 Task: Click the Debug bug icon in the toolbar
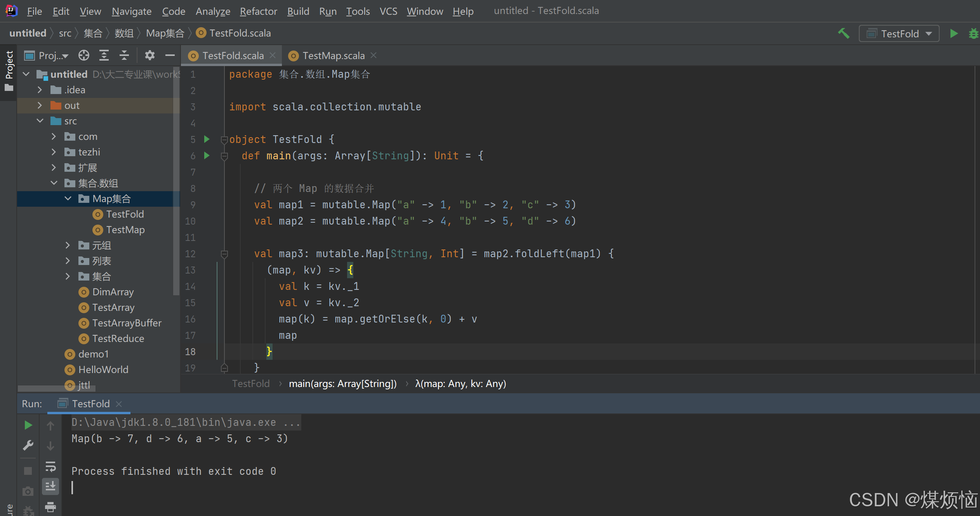pyautogui.click(x=973, y=33)
